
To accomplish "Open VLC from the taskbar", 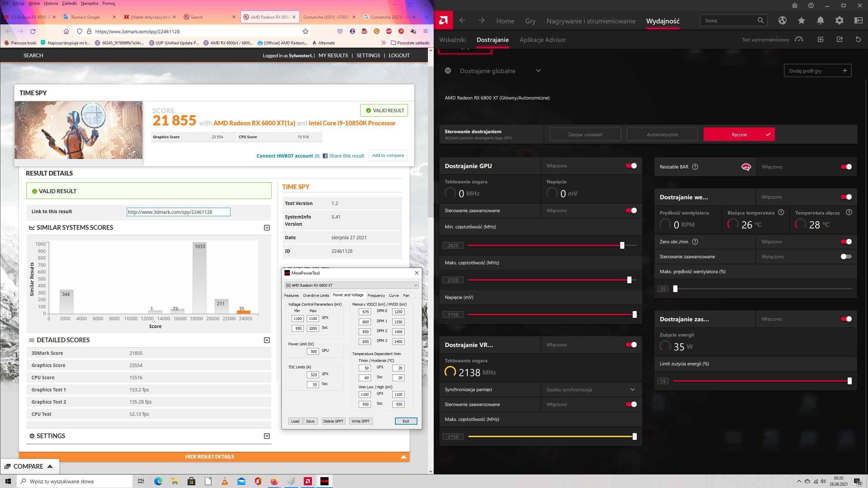I will [x=224, y=481].
